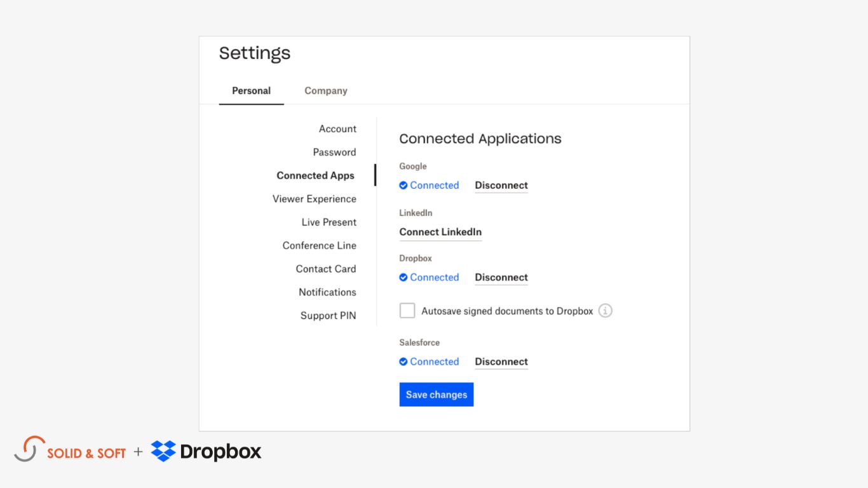The width and height of the screenshot is (868, 488).
Task: Click the Dropbox Connected checkmark icon
Action: 403,277
